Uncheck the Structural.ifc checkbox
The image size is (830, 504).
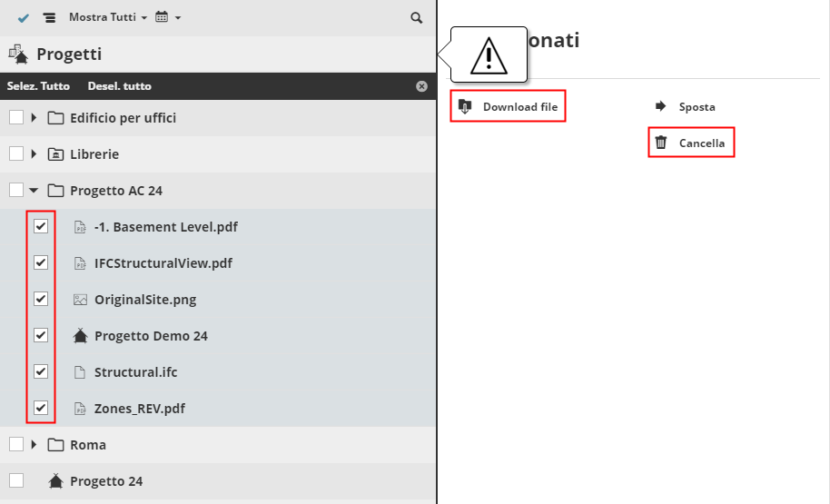click(41, 371)
